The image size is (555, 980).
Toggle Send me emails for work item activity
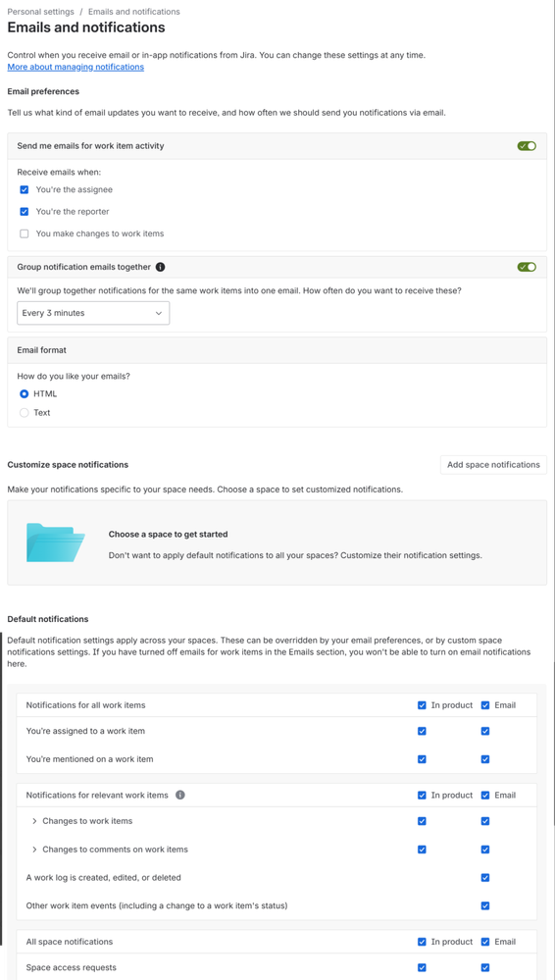coord(527,145)
